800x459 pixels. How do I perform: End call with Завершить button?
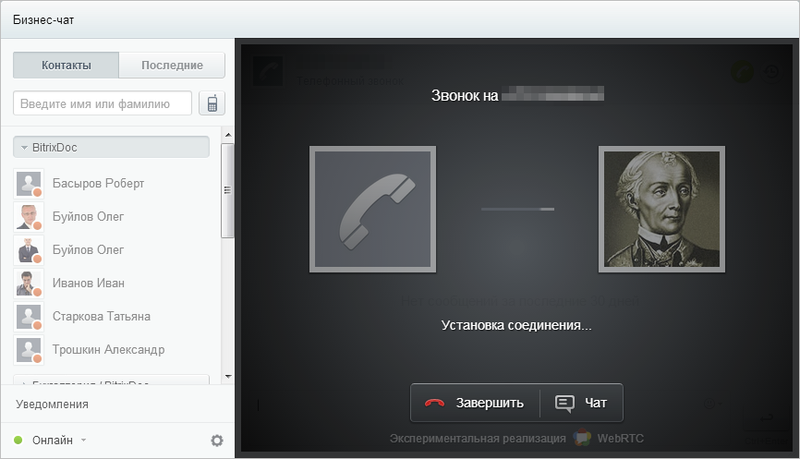point(474,403)
